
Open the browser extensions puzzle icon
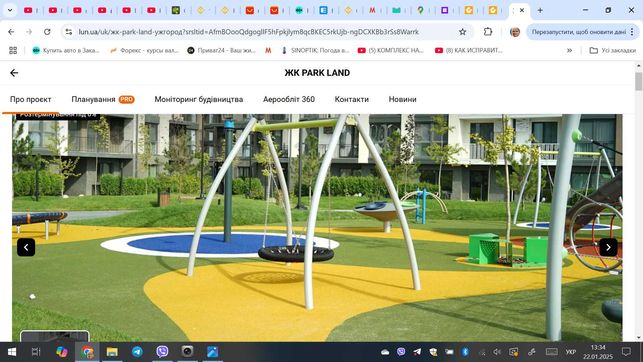(x=488, y=32)
